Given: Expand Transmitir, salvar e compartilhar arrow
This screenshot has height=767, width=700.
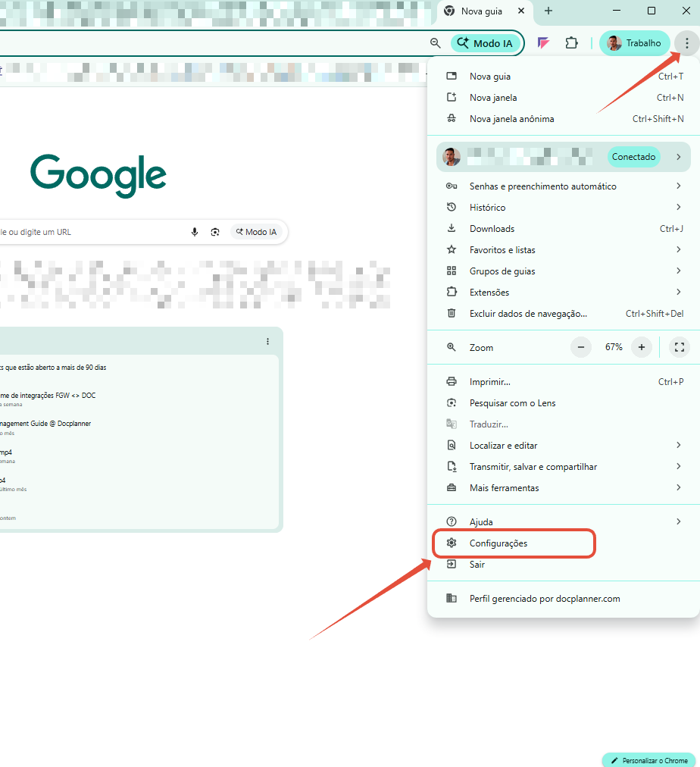Looking at the screenshot, I should coord(679,466).
